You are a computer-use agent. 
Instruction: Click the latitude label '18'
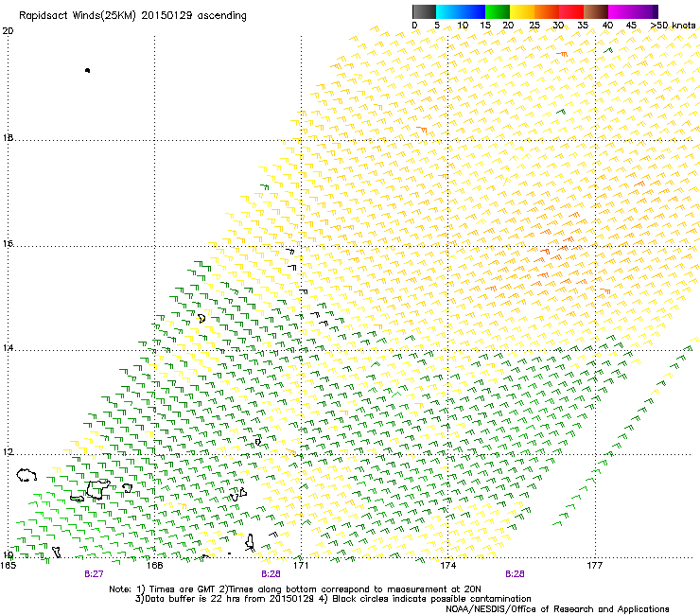[x=8, y=137]
